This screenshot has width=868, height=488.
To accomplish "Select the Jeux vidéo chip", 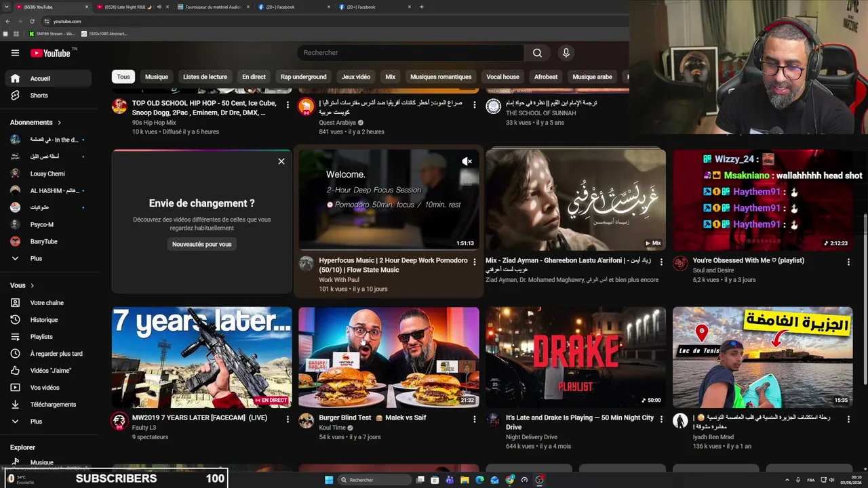I will point(356,77).
